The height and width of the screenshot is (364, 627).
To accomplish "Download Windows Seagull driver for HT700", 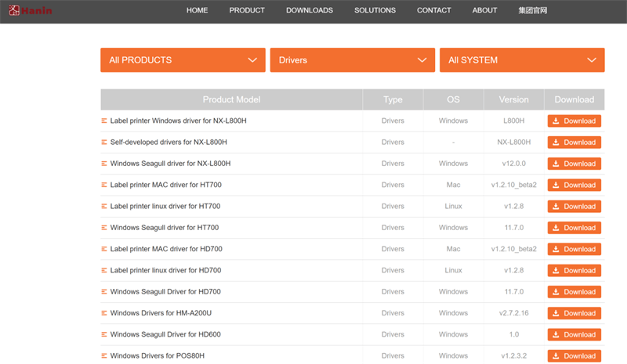I will (x=574, y=228).
